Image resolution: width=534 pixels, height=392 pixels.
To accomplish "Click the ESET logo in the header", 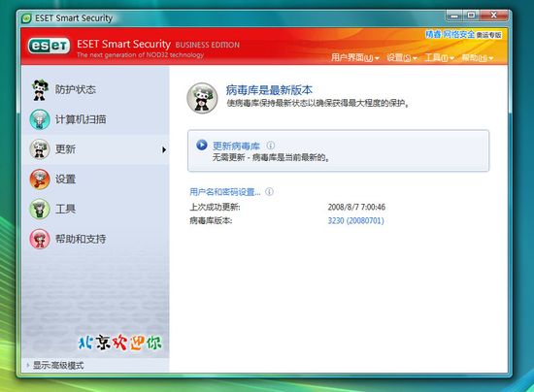I will (x=50, y=46).
